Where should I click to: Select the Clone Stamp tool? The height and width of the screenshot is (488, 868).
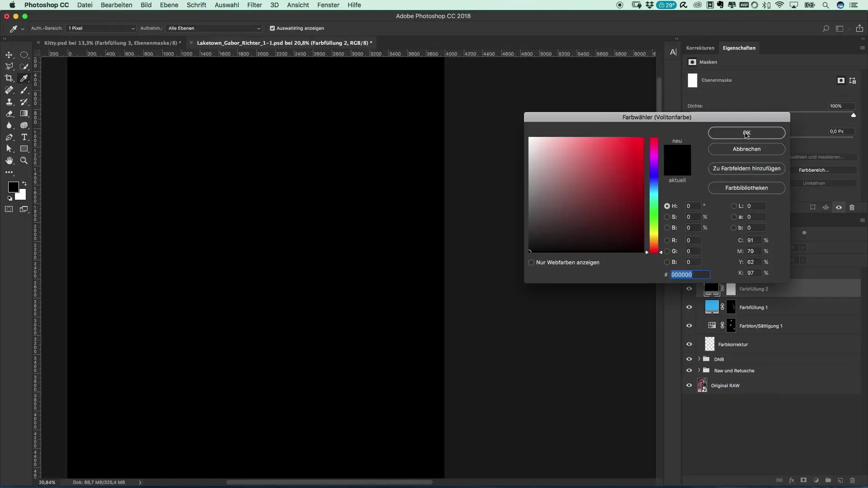pyautogui.click(x=9, y=102)
